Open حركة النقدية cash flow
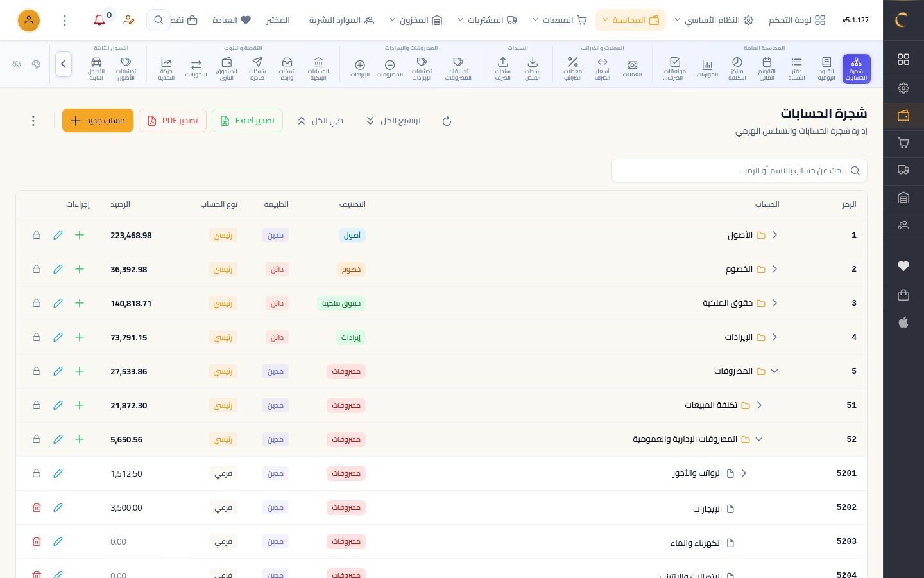 tap(166, 69)
